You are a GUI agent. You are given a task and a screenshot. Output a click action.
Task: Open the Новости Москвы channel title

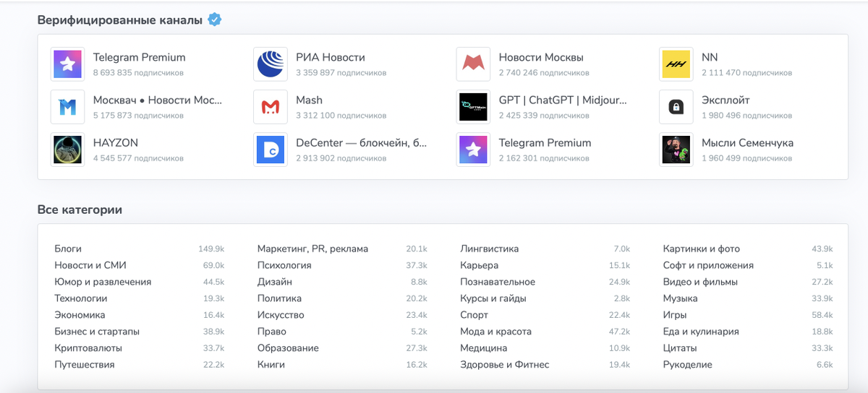click(x=541, y=57)
